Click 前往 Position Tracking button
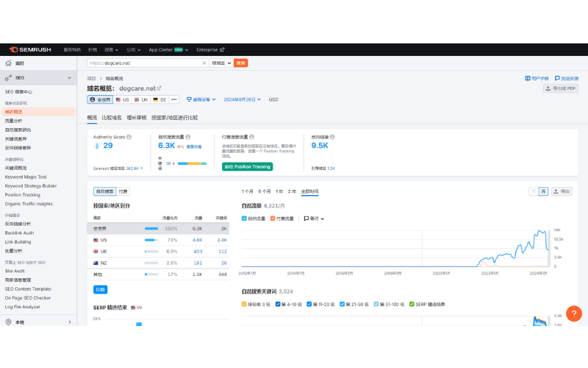 247,167
